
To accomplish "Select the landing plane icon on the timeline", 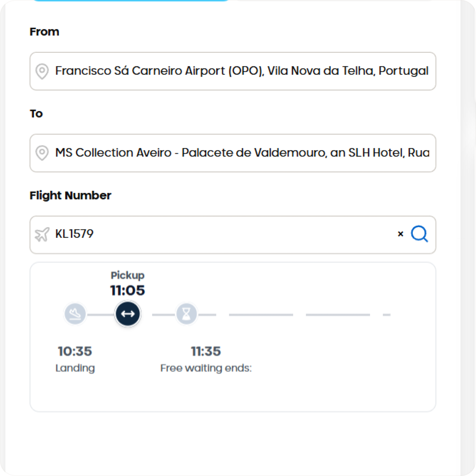I will coord(75,314).
